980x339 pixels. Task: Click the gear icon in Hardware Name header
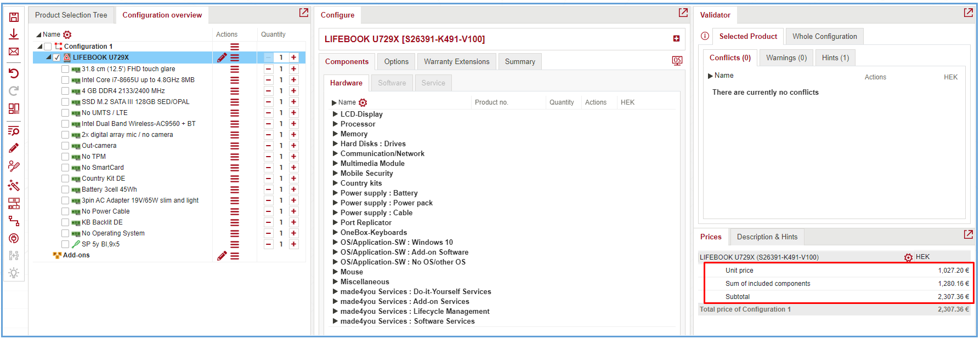363,102
